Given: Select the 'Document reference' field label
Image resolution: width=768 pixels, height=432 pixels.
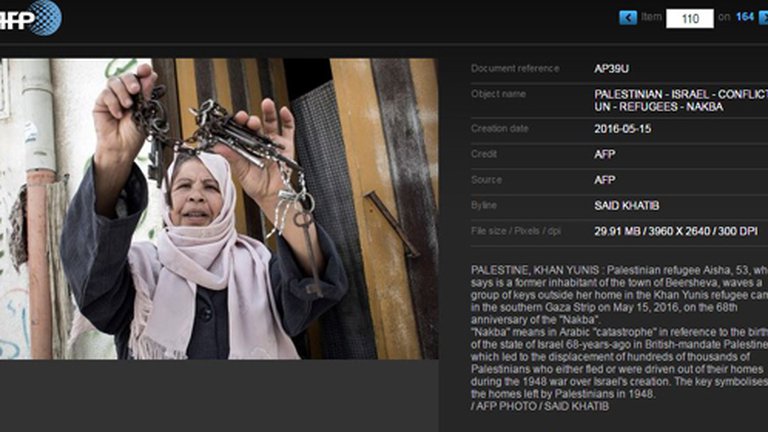Looking at the screenshot, I should (x=515, y=69).
